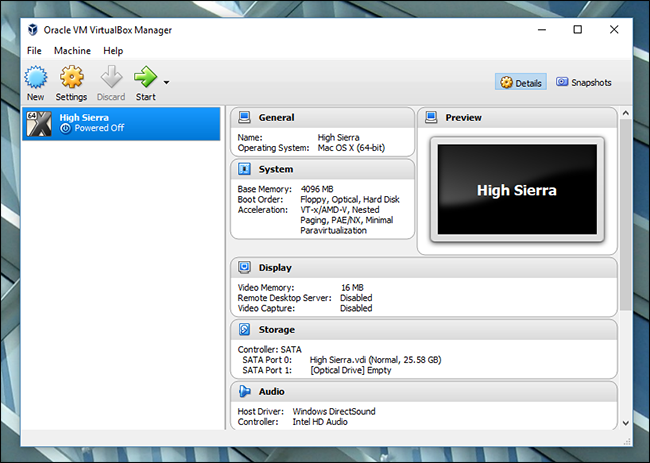Click the details pane scroll down arrow

pyautogui.click(x=626, y=423)
